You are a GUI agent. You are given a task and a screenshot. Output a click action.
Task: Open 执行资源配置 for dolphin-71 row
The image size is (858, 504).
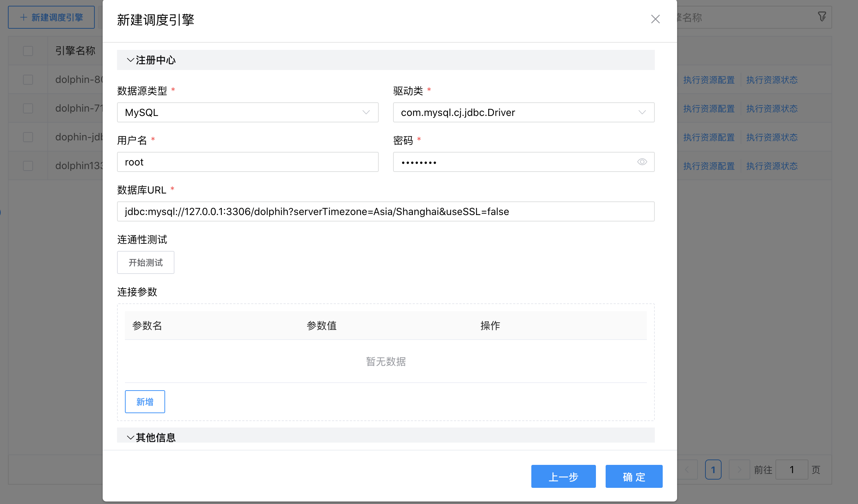[709, 108]
